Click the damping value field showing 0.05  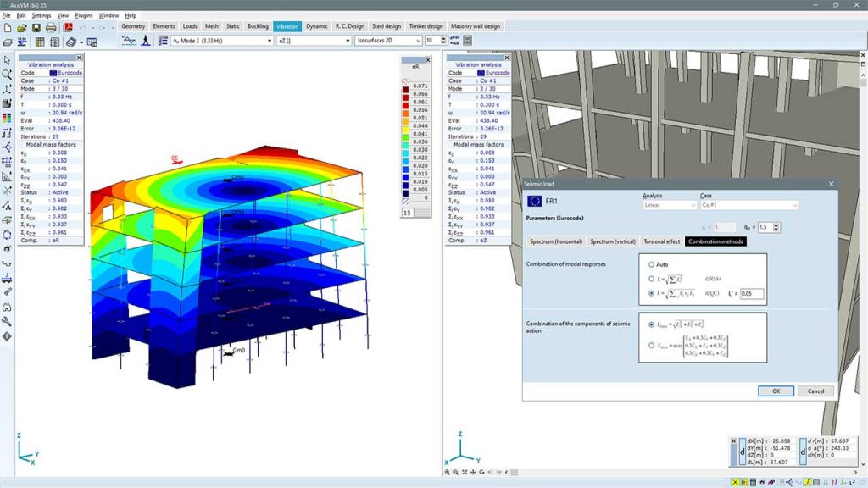(x=753, y=293)
